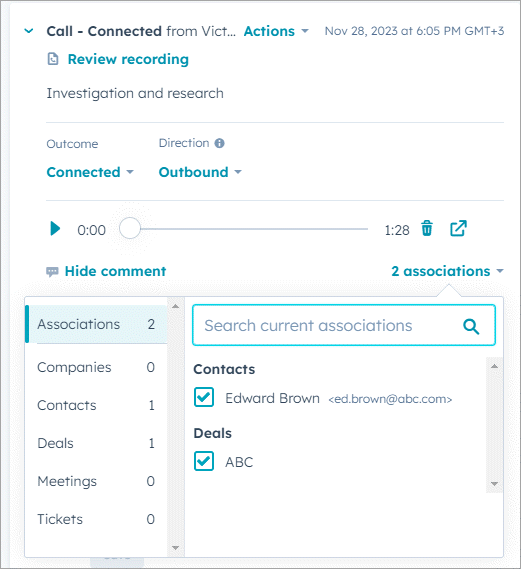This screenshot has width=521, height=569.
Task: Toggle the 2 associations dropdown
Action: 447,271
